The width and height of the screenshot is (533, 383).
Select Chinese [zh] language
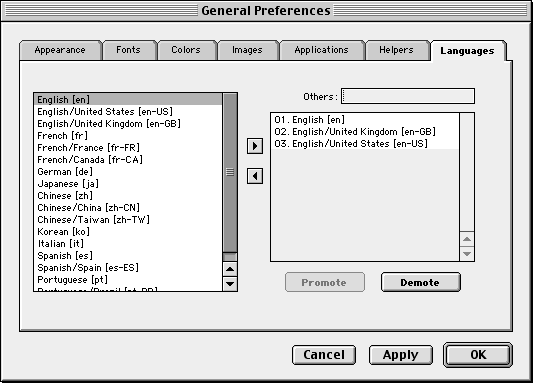[128, 195]
